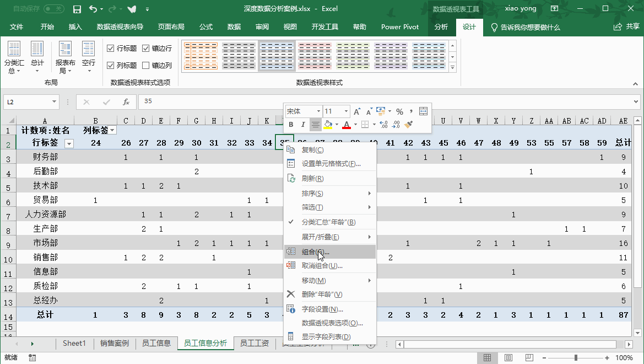644x364 pixels.
Task: Open the Subtotals (分类汇总) layout button
Action: click(x=14, y=57)
